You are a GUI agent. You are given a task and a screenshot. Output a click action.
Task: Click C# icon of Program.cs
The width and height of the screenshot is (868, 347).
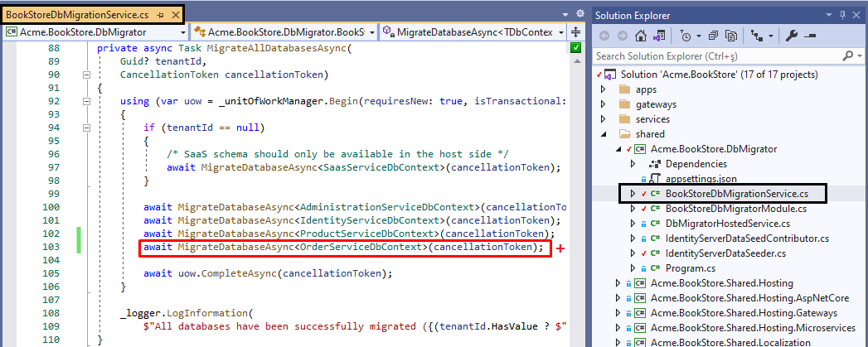click(x=655, y=268)
